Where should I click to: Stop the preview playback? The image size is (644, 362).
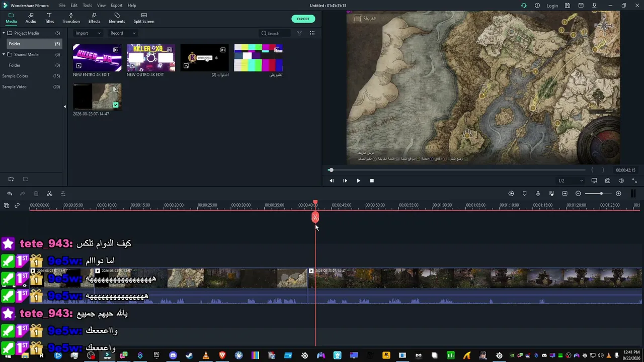click(372, 180)
